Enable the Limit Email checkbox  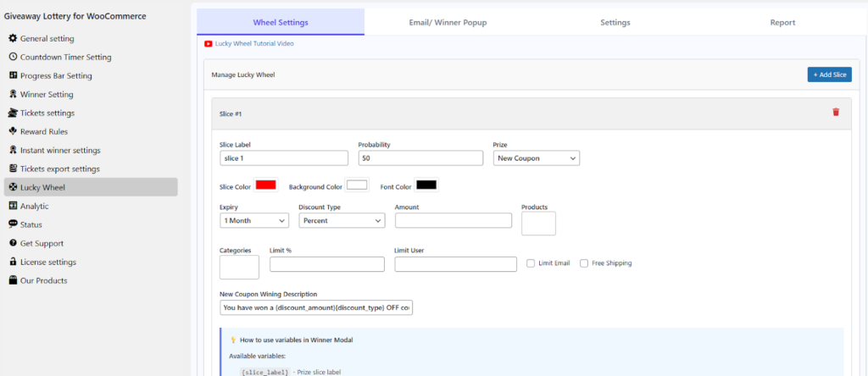tap(531, 263)
